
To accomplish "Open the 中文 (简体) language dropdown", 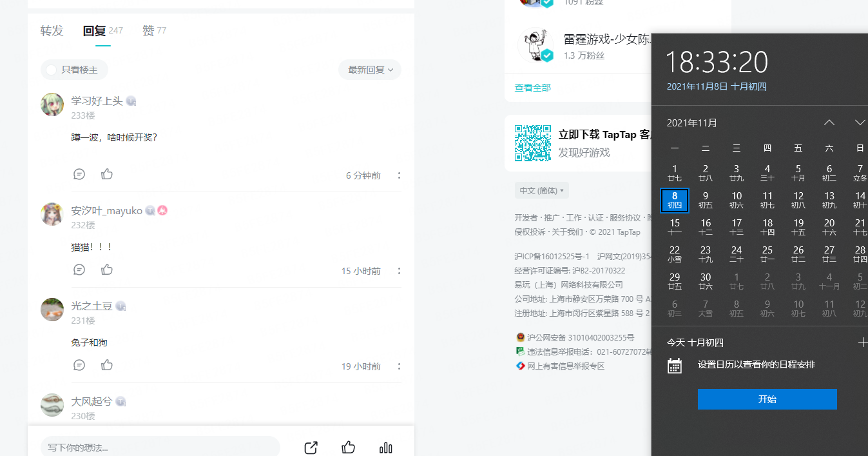I will (541, 191).
